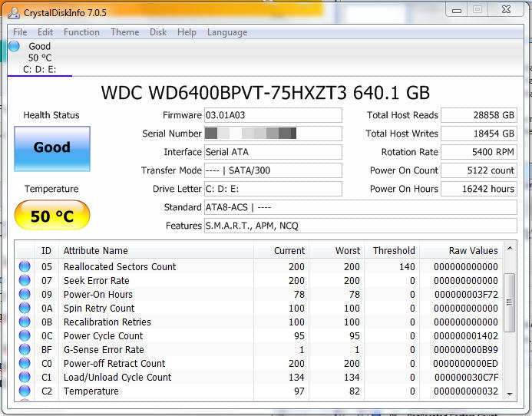This screenshot has width=532, height=416.
Task: Click Total Host Reads value 28858 GB
Action: click(x=479, y=115)
